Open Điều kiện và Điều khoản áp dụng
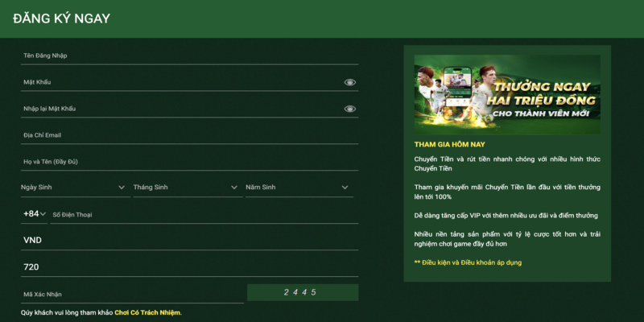 [x=468, y=262]
